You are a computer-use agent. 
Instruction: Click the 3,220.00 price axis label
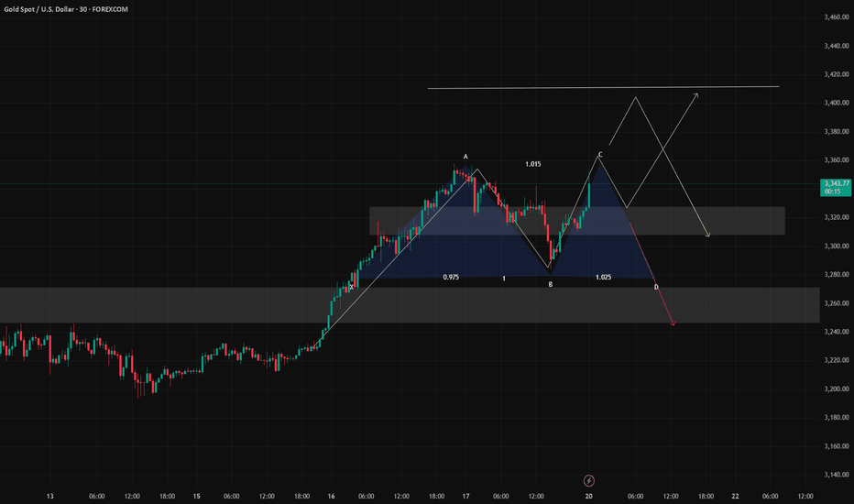pos(836,359)
